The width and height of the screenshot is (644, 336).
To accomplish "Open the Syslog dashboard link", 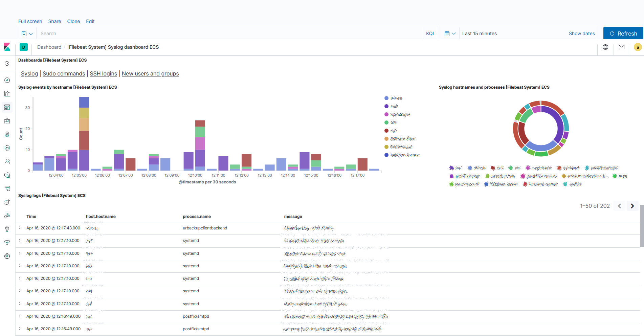I will (x=29, y=73).
